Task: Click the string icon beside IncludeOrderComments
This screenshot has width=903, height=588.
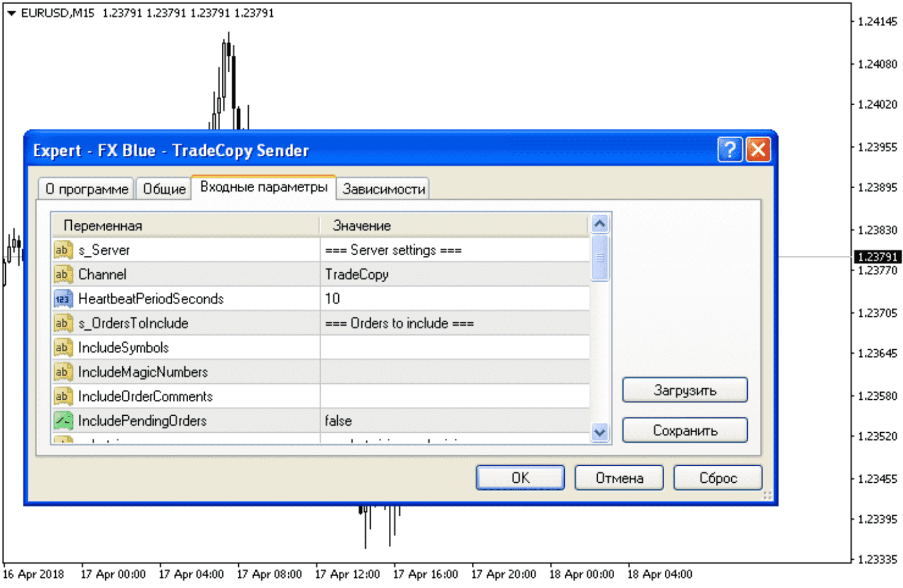Action: pyautogui.click(x=63, y=396)
